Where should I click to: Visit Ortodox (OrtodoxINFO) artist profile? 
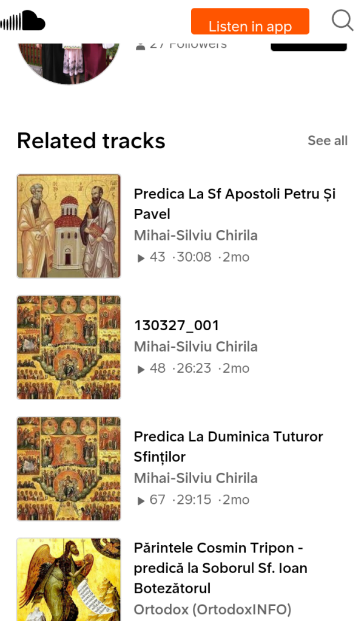212,609
